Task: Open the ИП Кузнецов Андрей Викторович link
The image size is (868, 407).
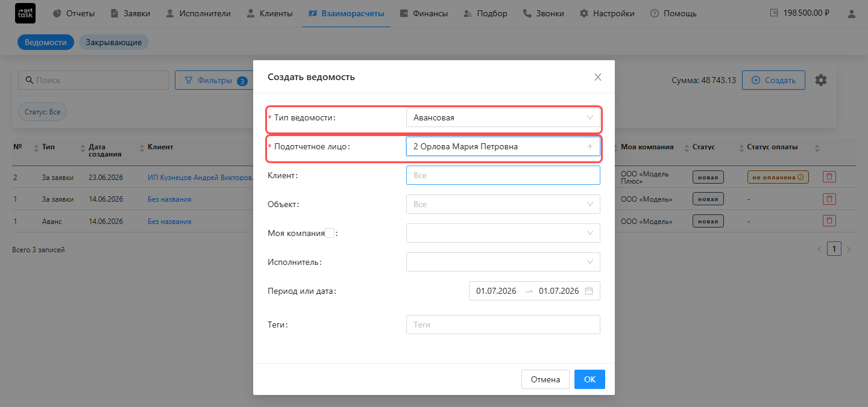Action: 200,177
